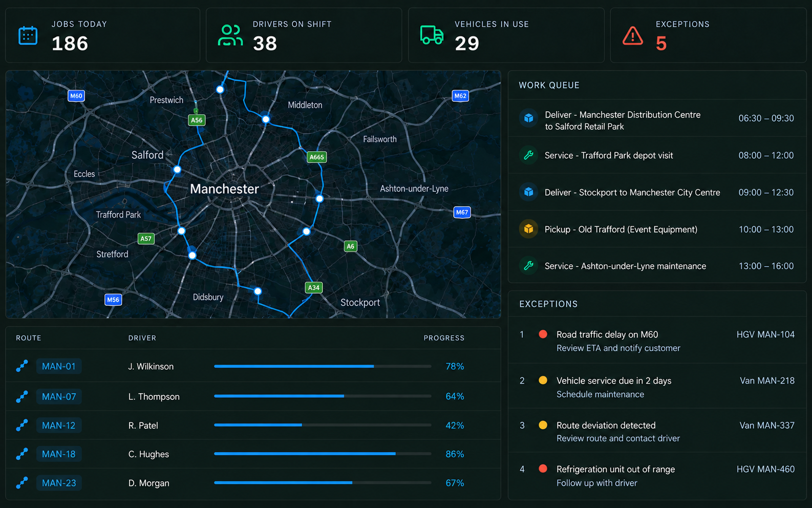Click the route icon beside MAN-01

pos(22,366)
